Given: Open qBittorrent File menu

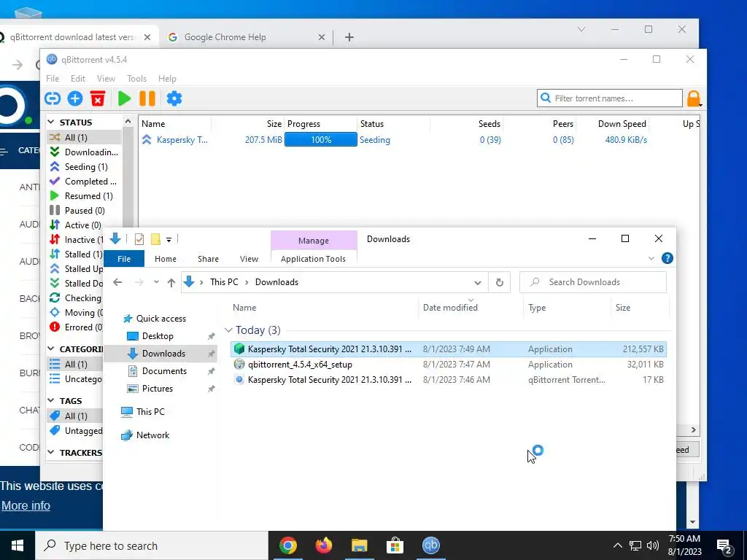Looking at the screenshot, I should pos(53,79).
